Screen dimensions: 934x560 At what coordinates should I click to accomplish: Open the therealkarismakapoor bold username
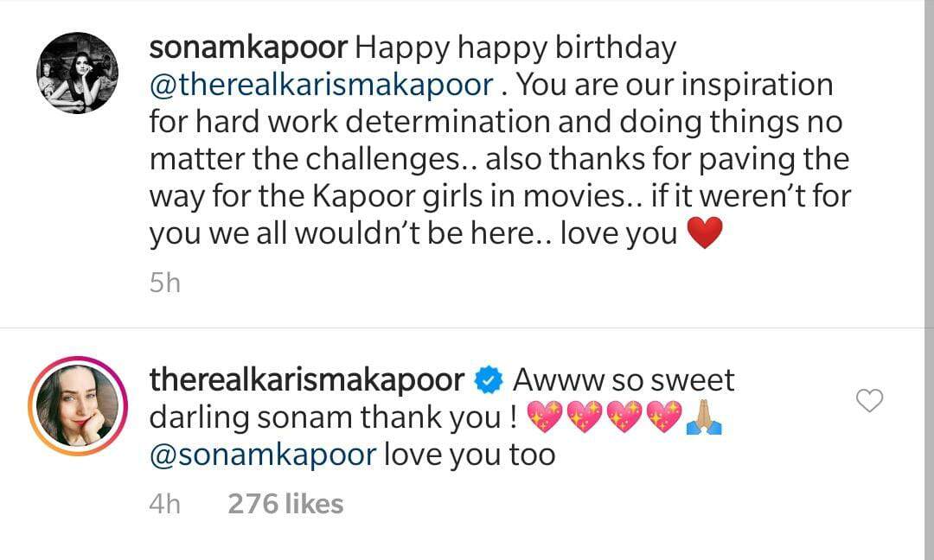307,380
